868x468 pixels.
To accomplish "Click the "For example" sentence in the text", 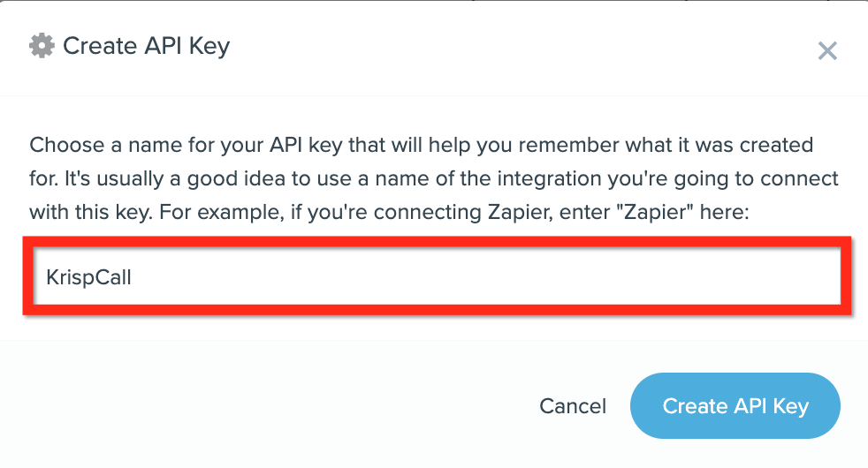I will 454,213.
